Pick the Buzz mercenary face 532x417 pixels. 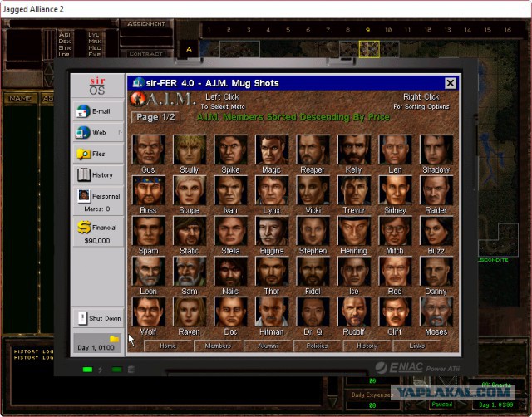pos(436,231)
